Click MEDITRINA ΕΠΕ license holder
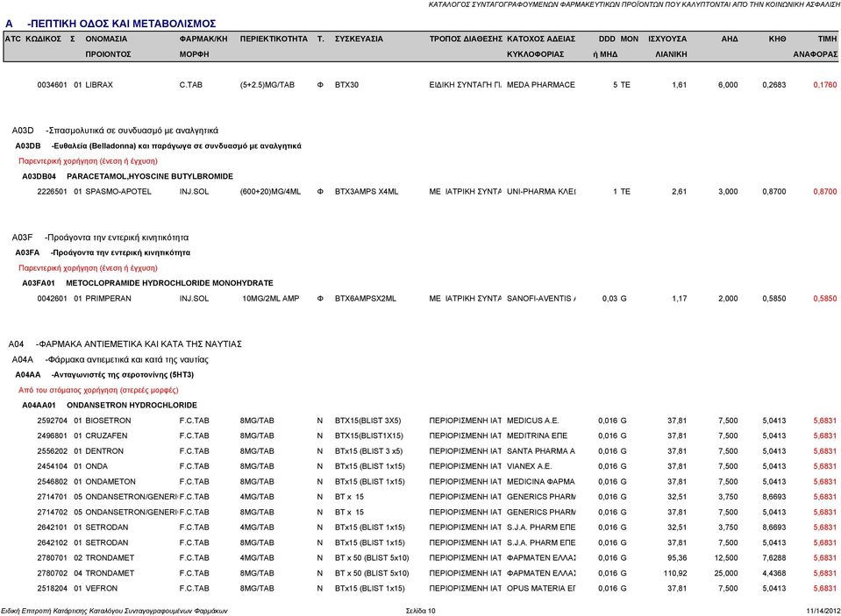This screenshot has width=841, height=616. click(537, 435)
